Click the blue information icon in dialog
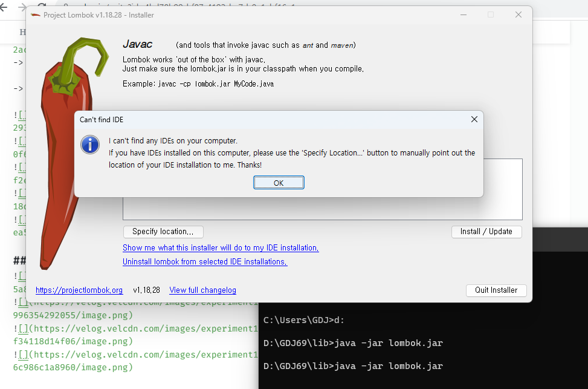The width and height of the screenshot is (588, 389). [90, 145]
